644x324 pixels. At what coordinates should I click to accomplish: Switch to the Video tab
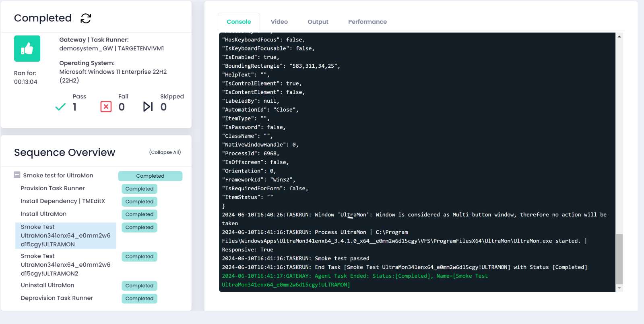[279, 22]
